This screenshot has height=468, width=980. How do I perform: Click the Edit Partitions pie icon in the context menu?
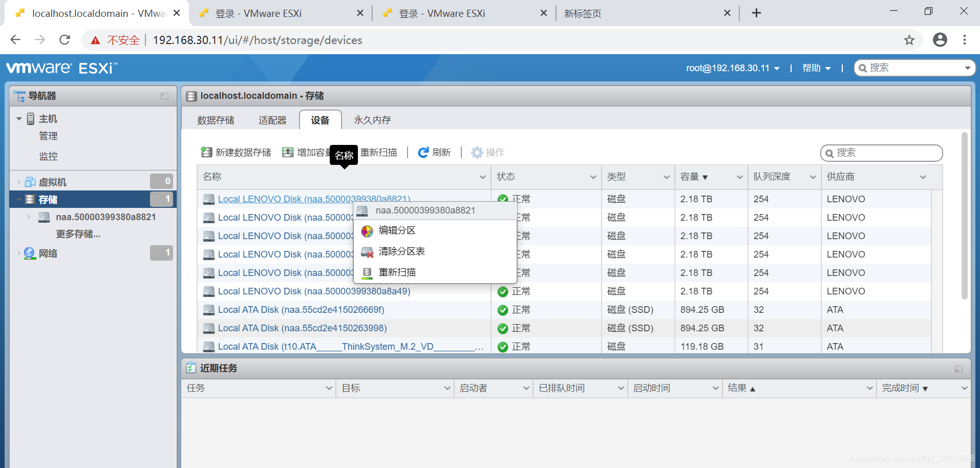pyautogui.click(x=367, y=231)
